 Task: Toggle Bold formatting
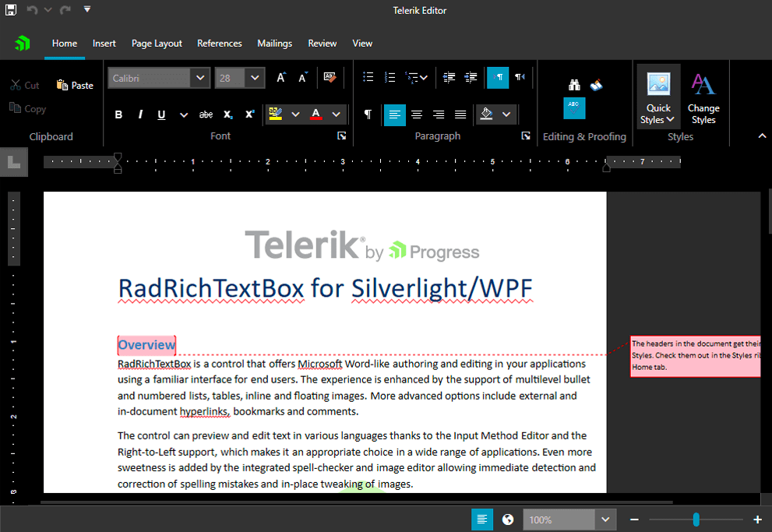[x=118, y=115]
